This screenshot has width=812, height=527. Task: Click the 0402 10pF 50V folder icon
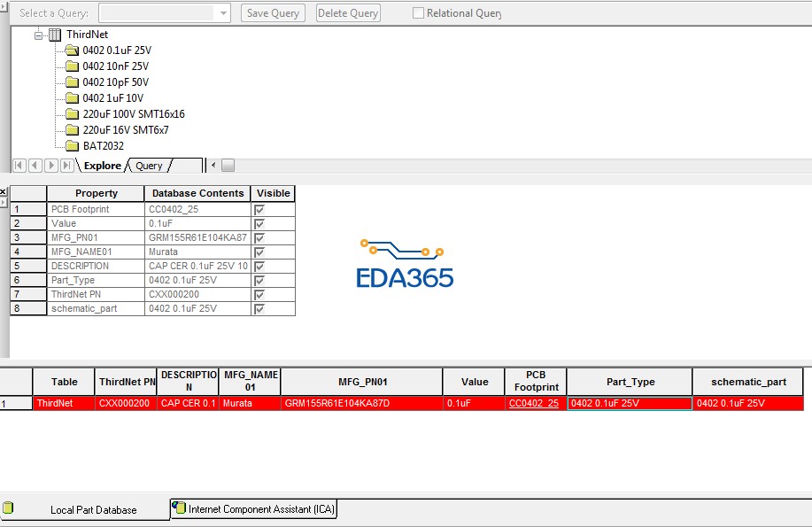pos(72,82)
